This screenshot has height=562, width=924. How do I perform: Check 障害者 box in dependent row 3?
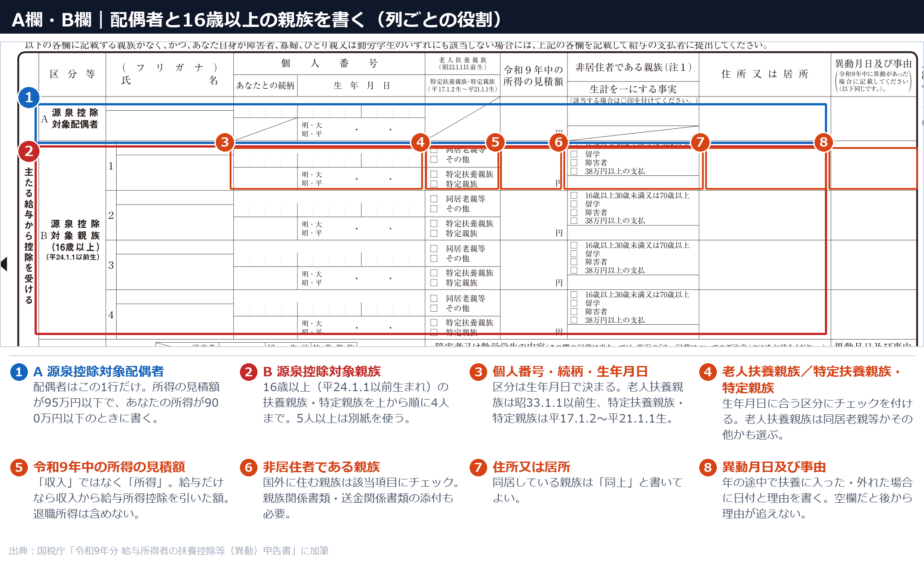pyautogui.click(x=574, y=262)
